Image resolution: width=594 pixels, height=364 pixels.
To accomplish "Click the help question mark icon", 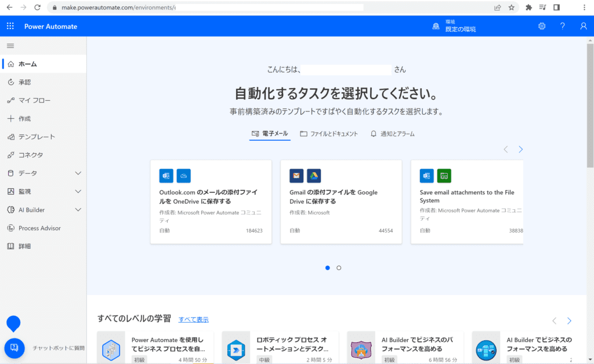I will coord(562,26).
